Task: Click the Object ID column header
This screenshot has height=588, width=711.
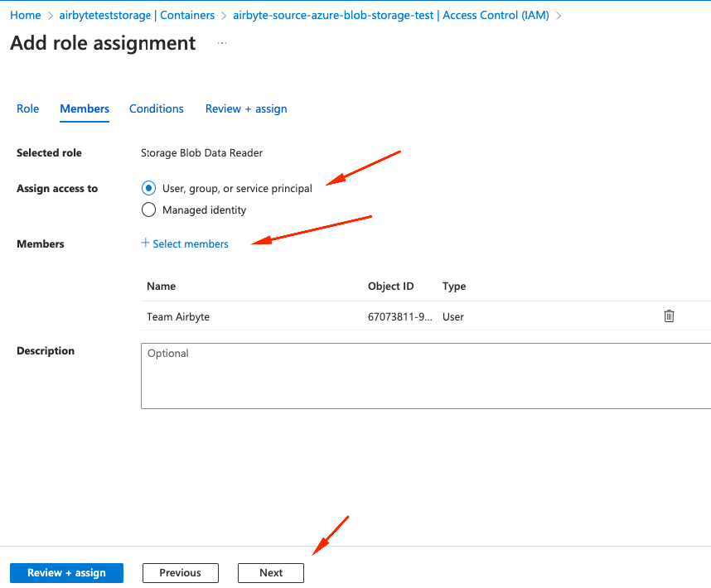Action: pyautogui.click(x=390, y=286)
